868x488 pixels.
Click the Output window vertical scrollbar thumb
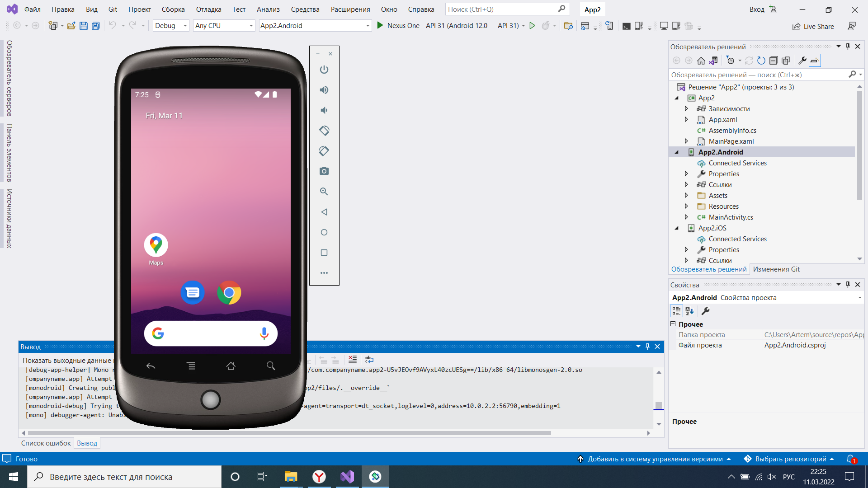tap(659, 405)
